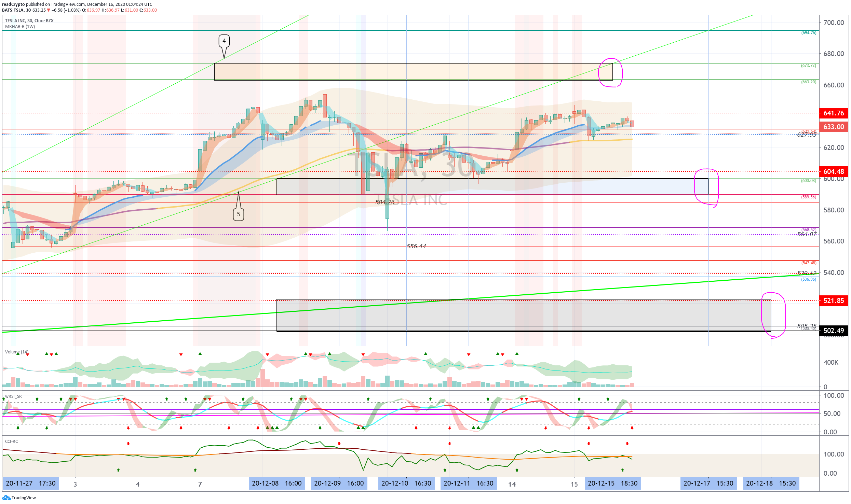The image size is (851, 504).
Task: Click the O:636.97 open value in header
Action: (x=91, y=10)
